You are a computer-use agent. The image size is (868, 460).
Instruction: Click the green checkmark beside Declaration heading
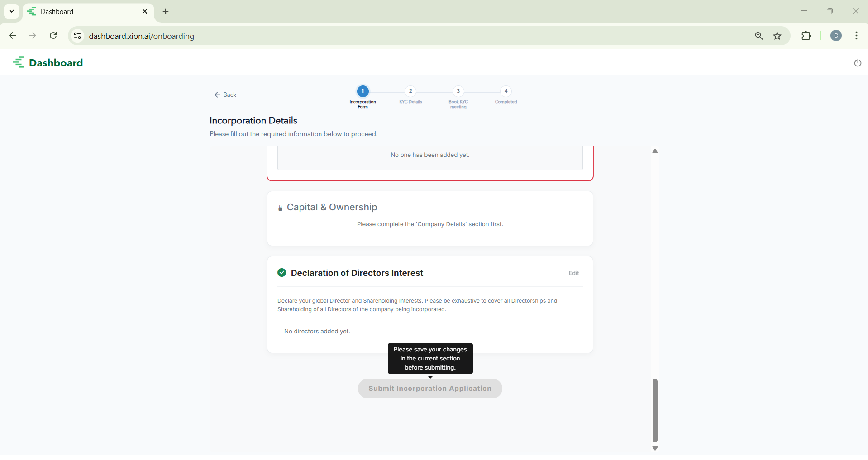tap(281, 273)
